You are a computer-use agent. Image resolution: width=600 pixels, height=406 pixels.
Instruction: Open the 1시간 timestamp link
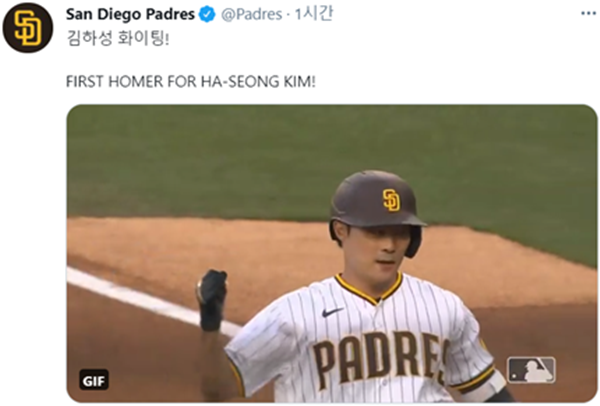coord(314,14)
